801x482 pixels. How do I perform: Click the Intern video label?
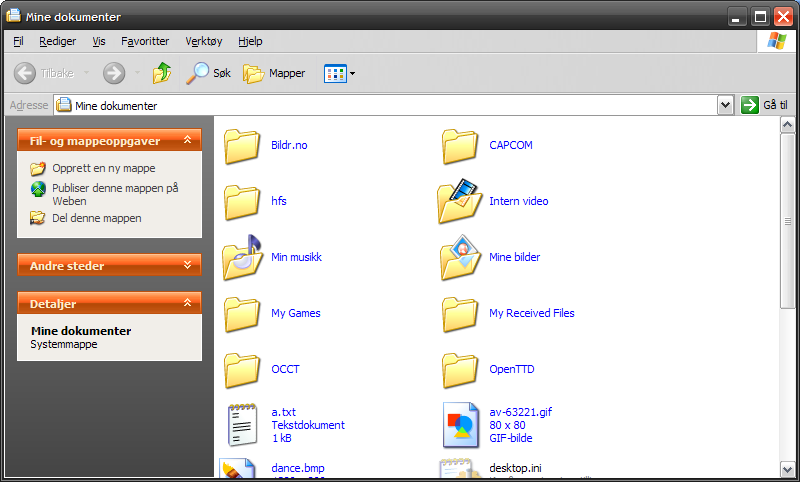tap(519, 201)
